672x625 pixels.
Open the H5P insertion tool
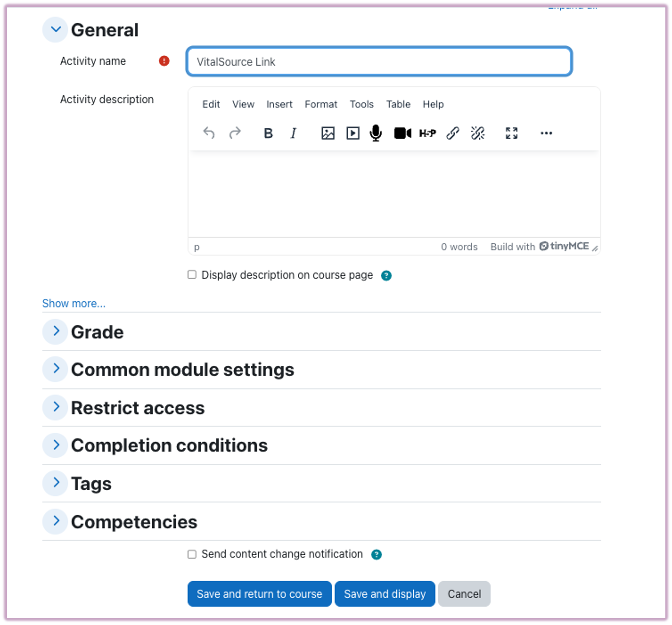428,133
